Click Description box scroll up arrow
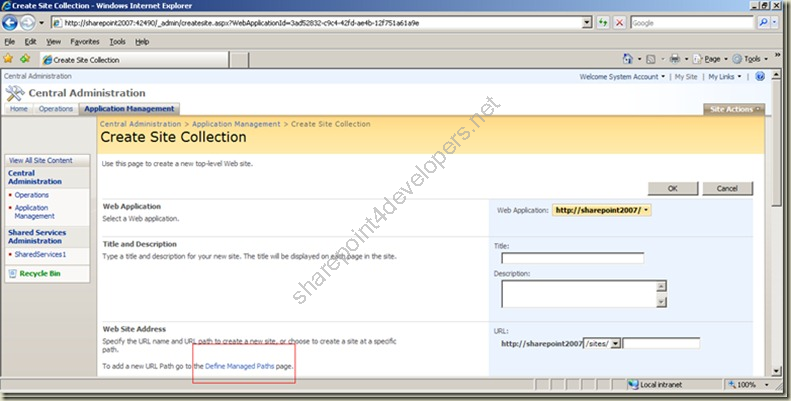This screenshot has width=791, height=401. (661, 287)
